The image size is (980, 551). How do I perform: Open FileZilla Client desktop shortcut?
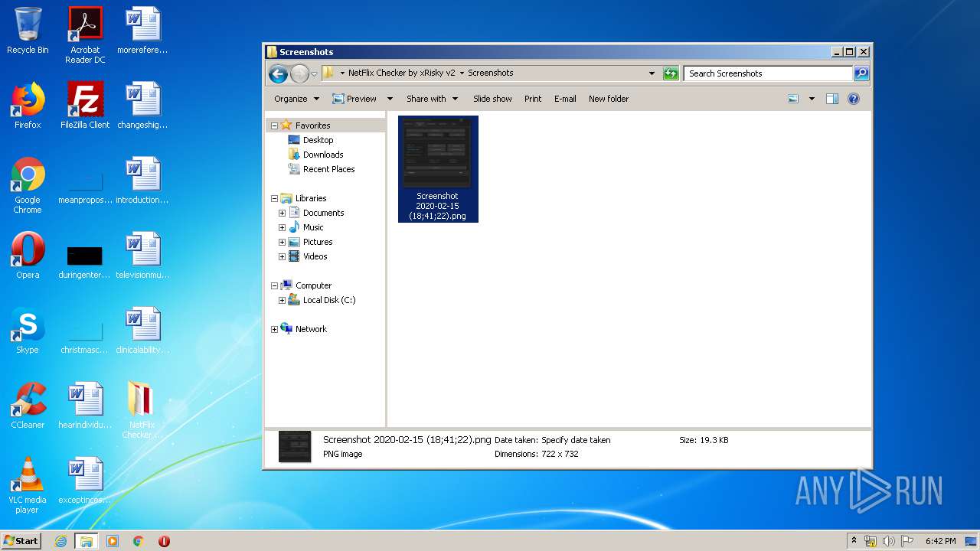click(85, 106)
